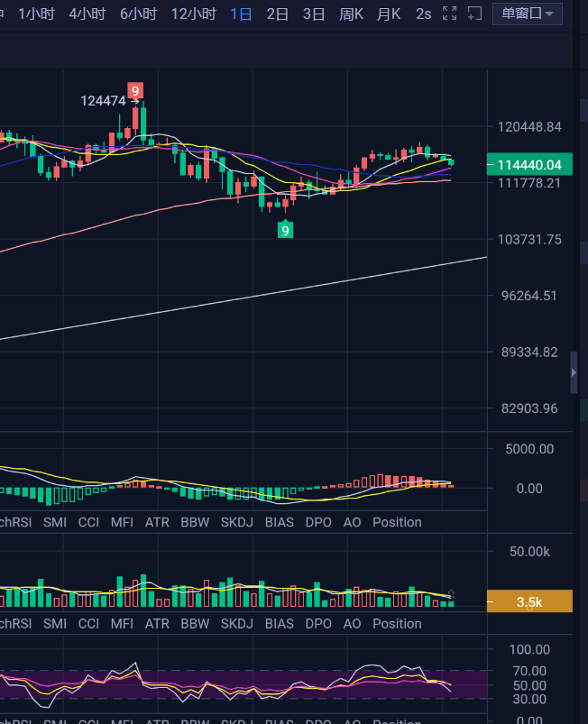This screenshot has height=724, width=588.
Task: Select SKDJ in volume indicator row
Action: [x=237, y=624]
